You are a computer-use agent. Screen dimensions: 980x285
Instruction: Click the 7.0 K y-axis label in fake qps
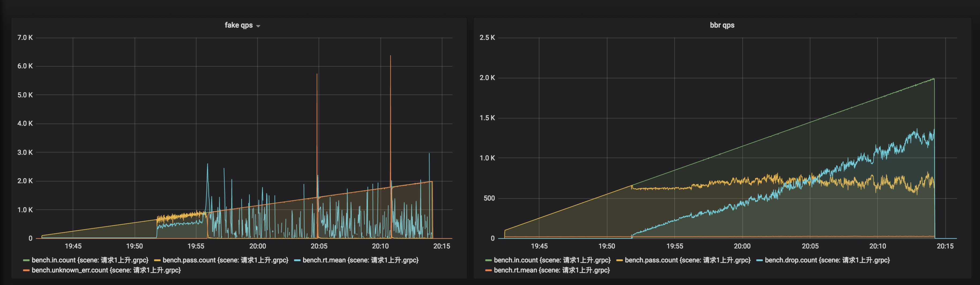[x=25, y=38]
